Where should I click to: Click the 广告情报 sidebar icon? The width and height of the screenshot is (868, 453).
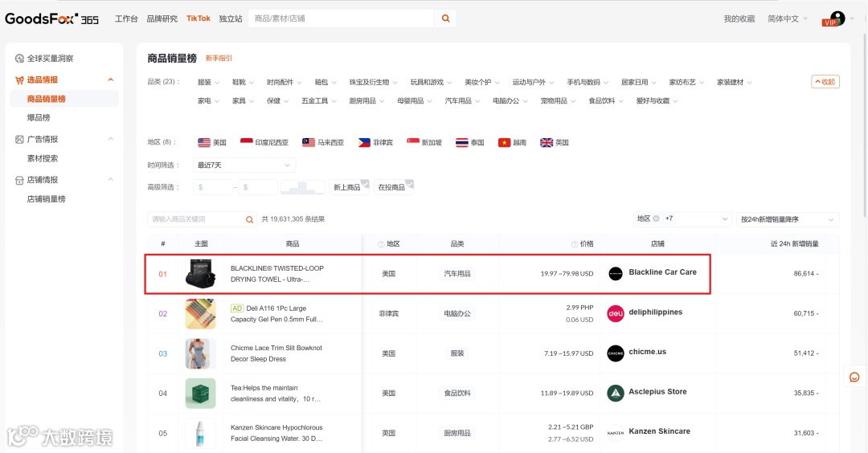[x=19, y=140]
